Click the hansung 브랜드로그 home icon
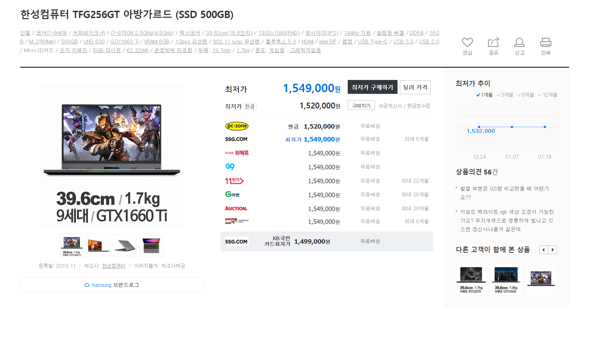 tap(87, 285)
